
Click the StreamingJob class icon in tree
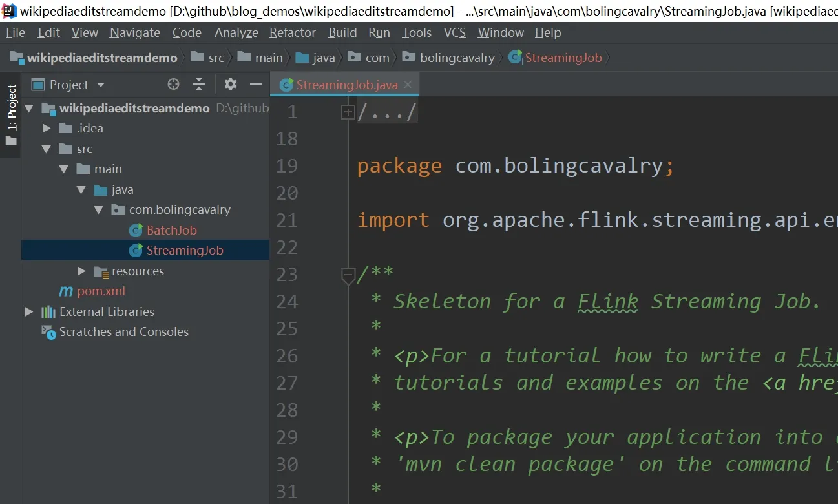(x=136, y=250)
